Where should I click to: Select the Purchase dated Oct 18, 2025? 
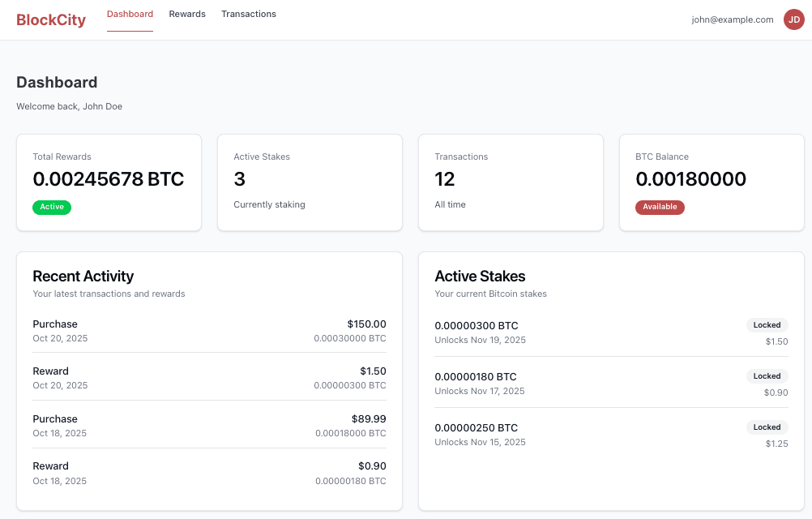click(x=209, y=425)
